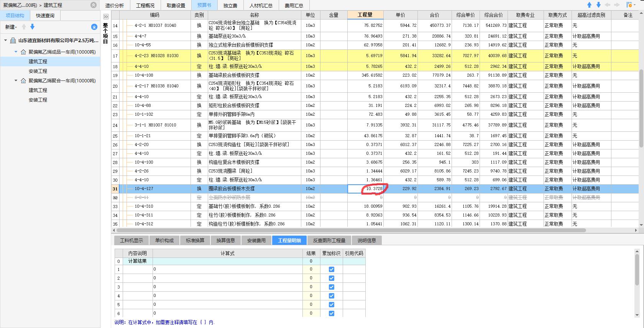Click the vertical scrollbar of the budget table
644x328 pixels.
click(641, 109)
